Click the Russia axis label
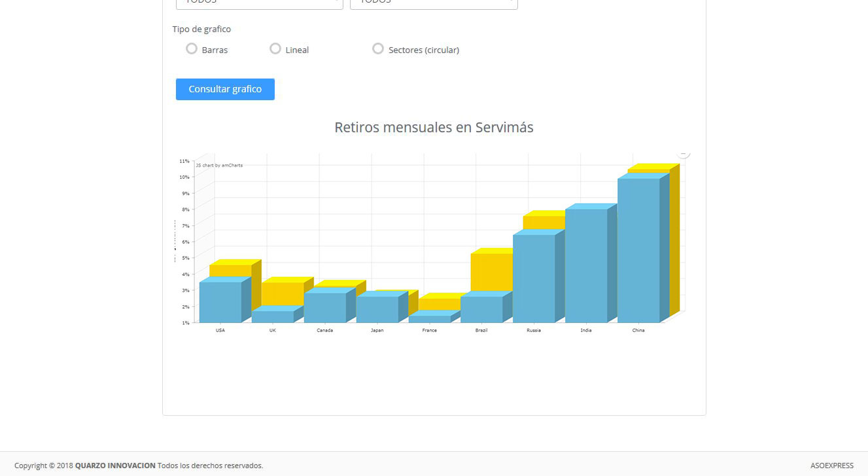 (534, 330)
